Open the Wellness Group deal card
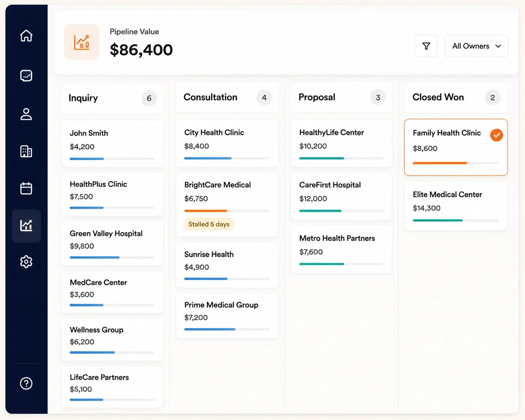Screen dimensions: 525x420 click(x=112, y=340)
